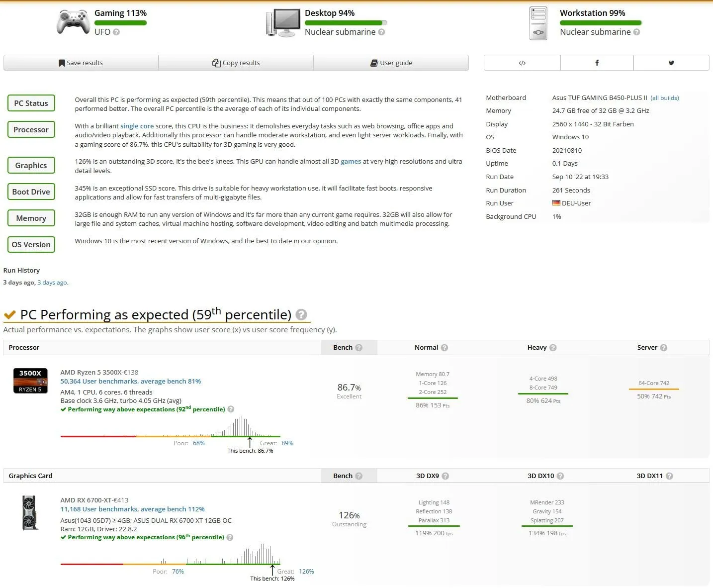Viewport: 713px width, 588px height.
Task: Click help icon next to 3D DX9
Action: coord(446,476)
